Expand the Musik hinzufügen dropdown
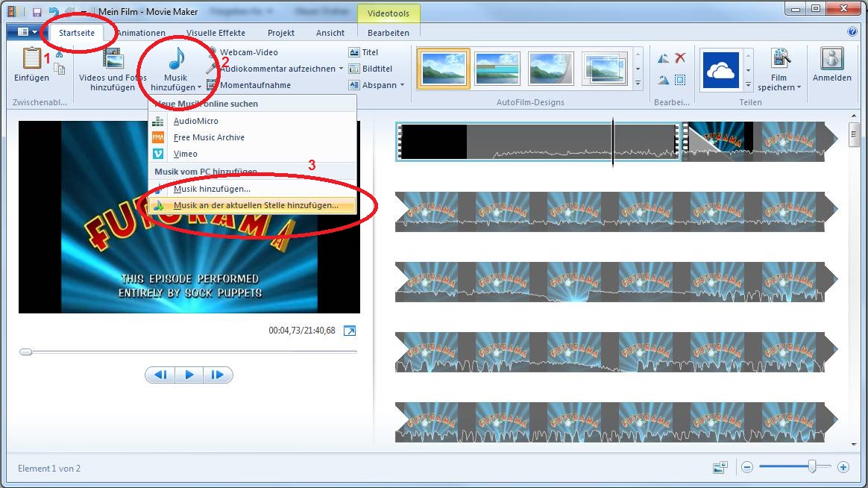The height and width of the screenshot is (488, 868). click(176, 87)
